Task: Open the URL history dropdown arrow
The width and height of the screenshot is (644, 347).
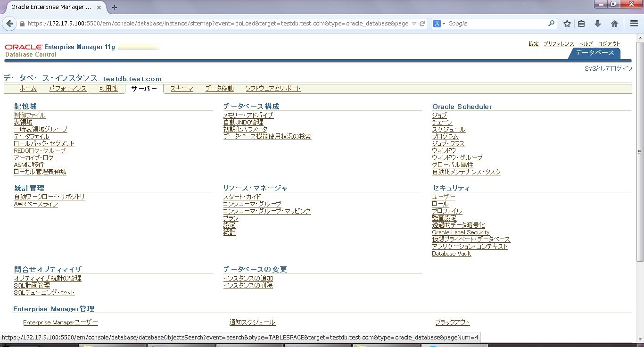Action: pyautogui.click(x=414, y=24)
